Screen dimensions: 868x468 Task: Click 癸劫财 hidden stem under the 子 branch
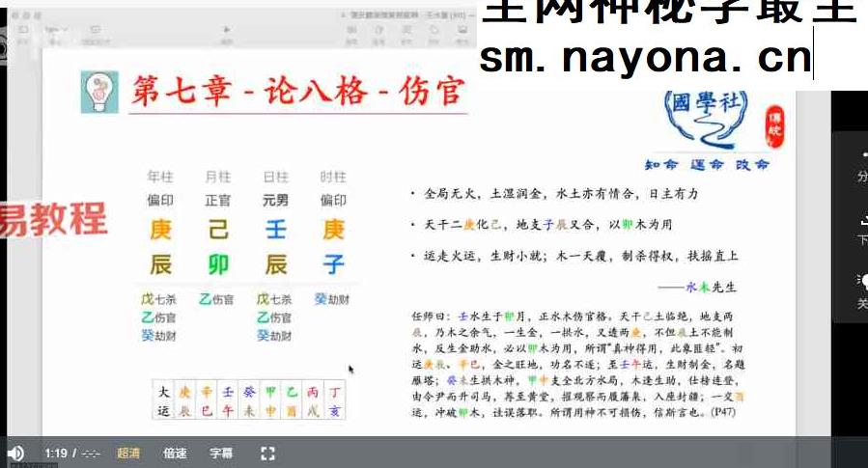[x=331, y=299]
